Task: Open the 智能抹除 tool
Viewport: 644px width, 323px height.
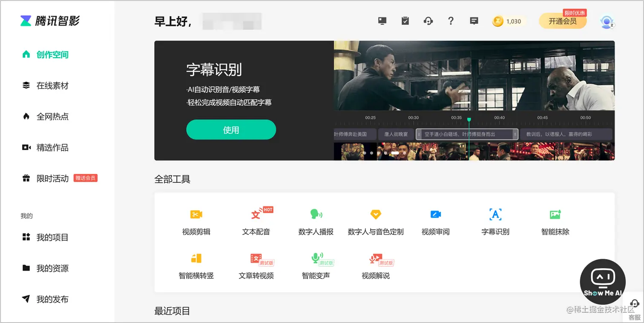Action: pos(555,222)
